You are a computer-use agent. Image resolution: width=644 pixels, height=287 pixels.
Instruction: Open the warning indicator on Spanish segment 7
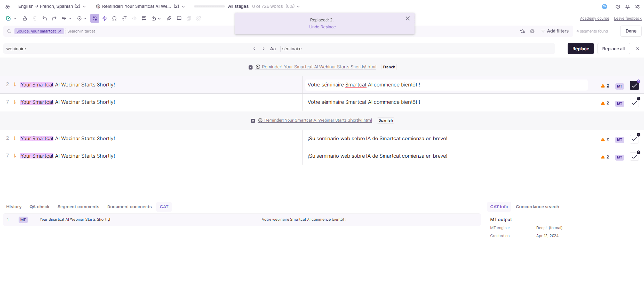[x=605, y=157]
